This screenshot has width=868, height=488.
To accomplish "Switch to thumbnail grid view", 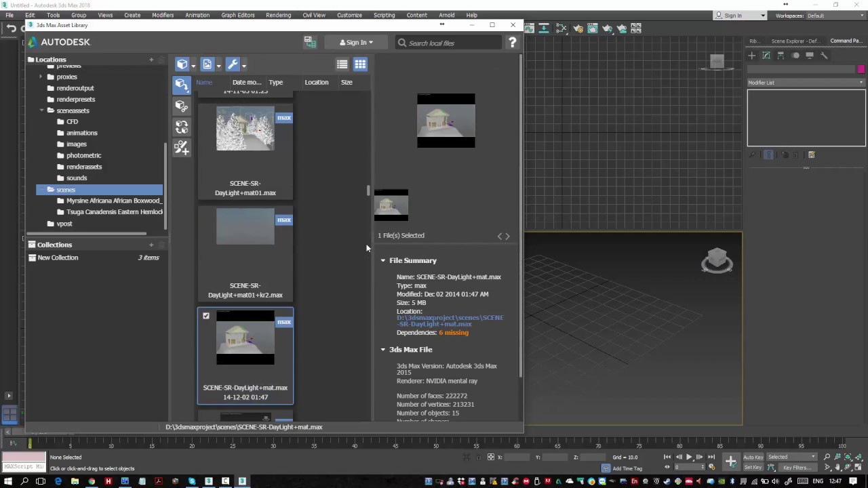I will click(360, 64).
